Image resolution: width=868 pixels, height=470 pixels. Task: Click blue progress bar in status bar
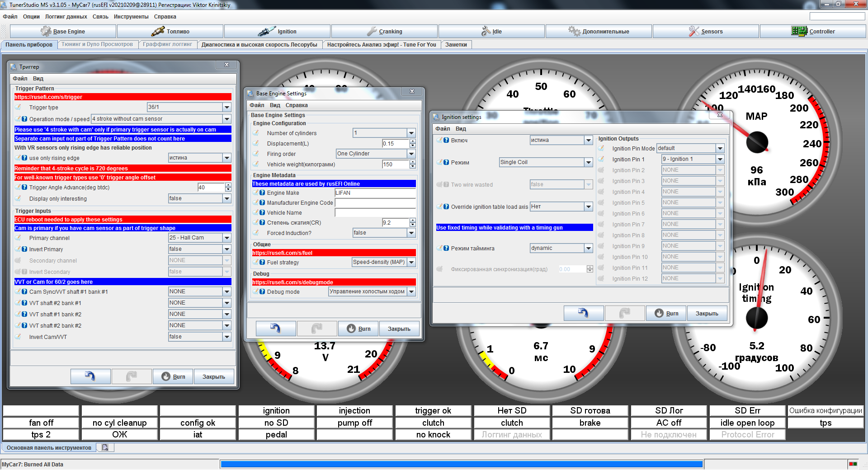tap(462, 464)
